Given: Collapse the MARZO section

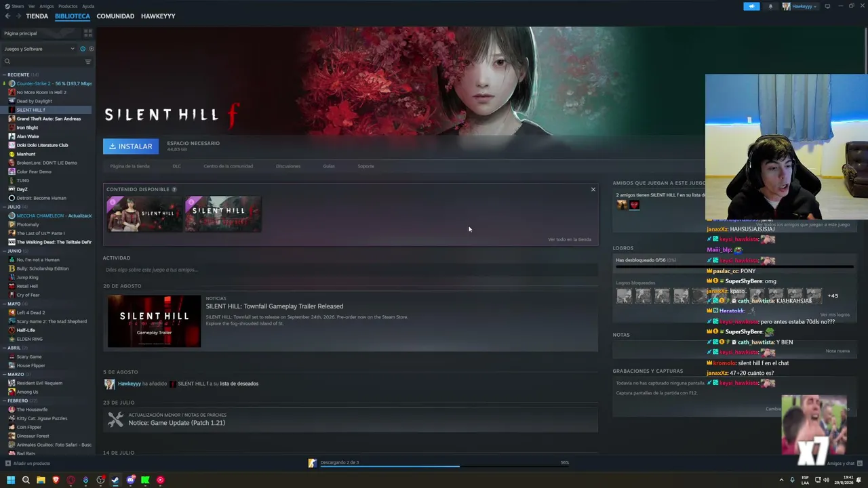Looking at the screenshot, I should (4, 374).
